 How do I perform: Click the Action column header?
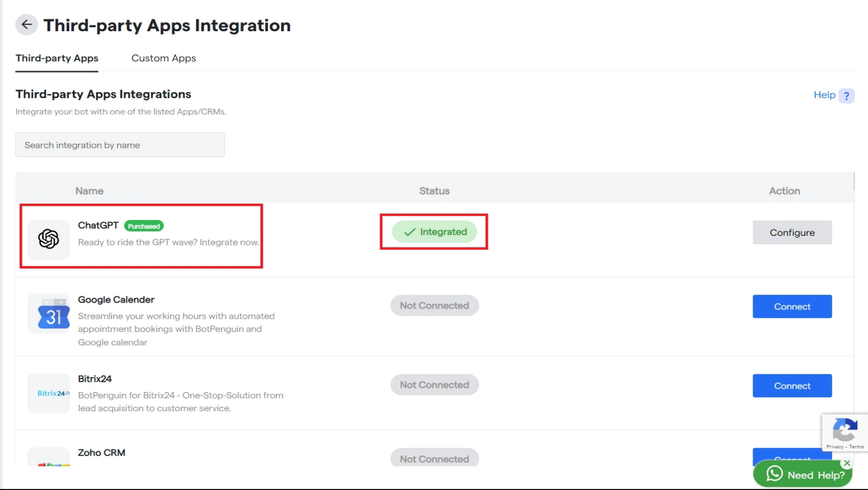[784, 191]
